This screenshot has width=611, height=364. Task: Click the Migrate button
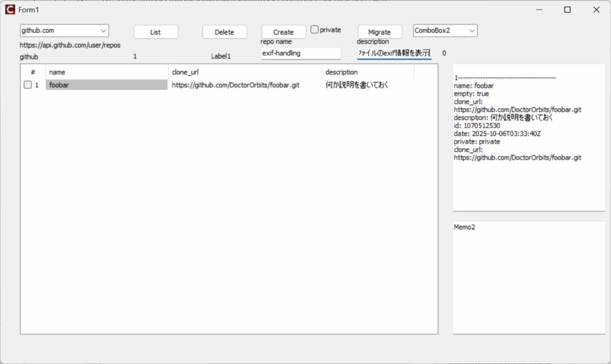[379, 32]
